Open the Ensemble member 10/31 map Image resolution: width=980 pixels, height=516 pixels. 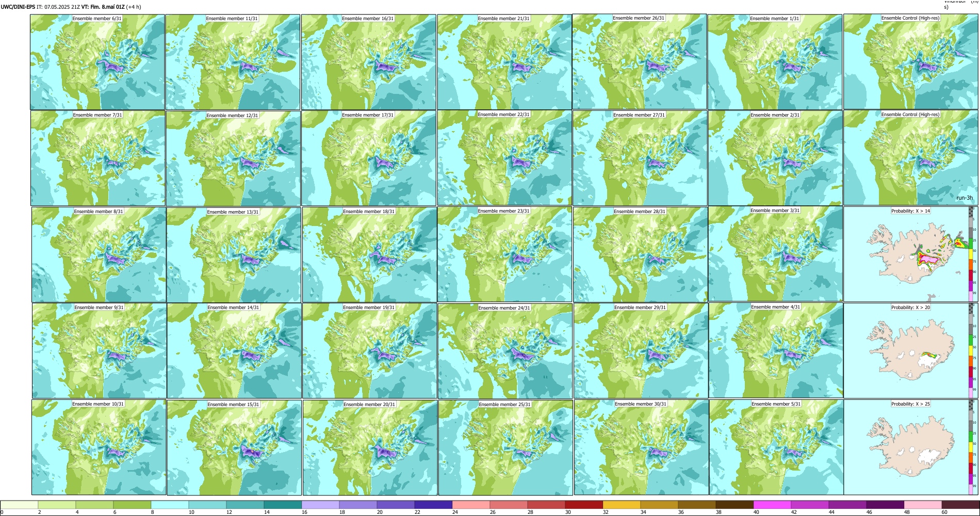pos(99,447)
